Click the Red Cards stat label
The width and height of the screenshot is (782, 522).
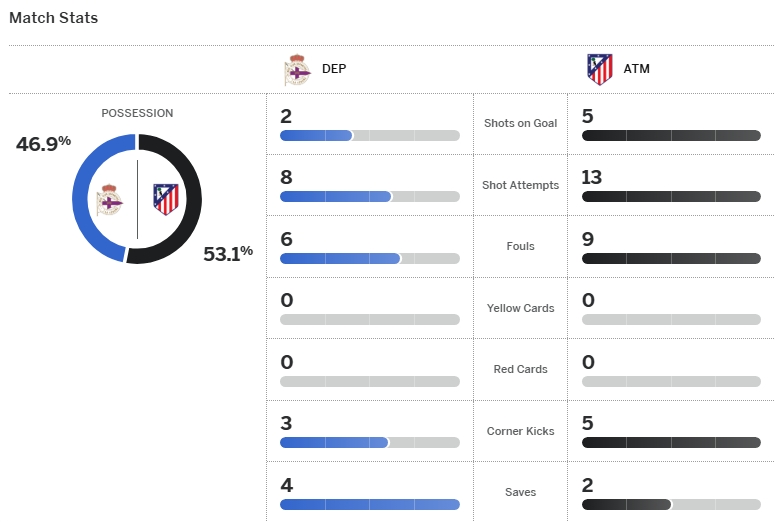520,369
